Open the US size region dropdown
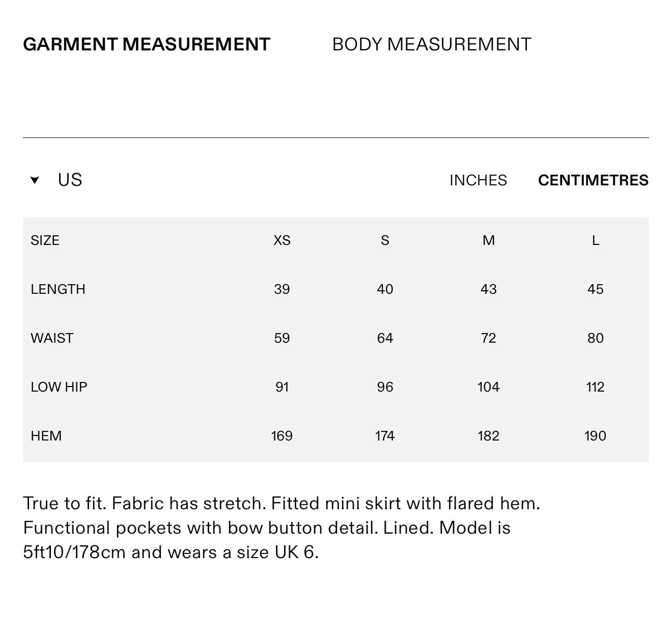This screenshot has width=672, height=634. pos(70,180)
